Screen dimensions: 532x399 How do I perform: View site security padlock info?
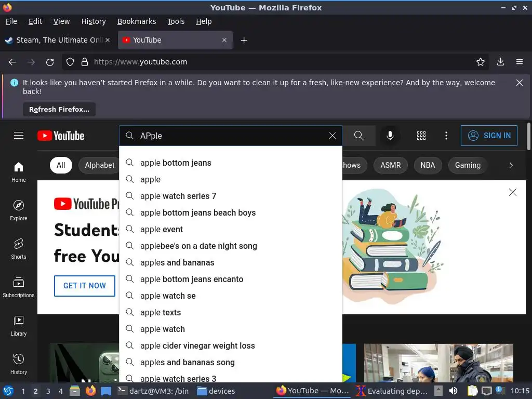click(x=85, y=62)
